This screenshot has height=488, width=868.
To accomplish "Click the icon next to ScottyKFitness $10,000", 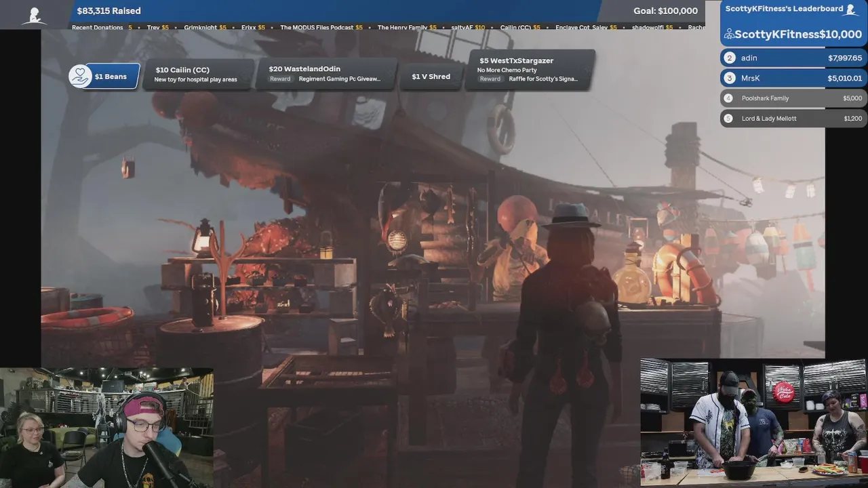I will point(729,34).
